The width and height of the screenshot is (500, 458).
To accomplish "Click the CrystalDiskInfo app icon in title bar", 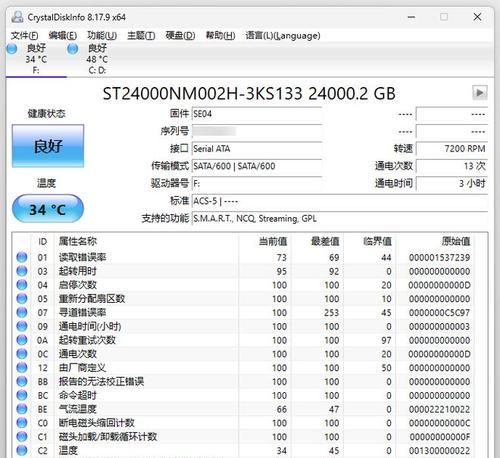I will [x=17, y=17].
